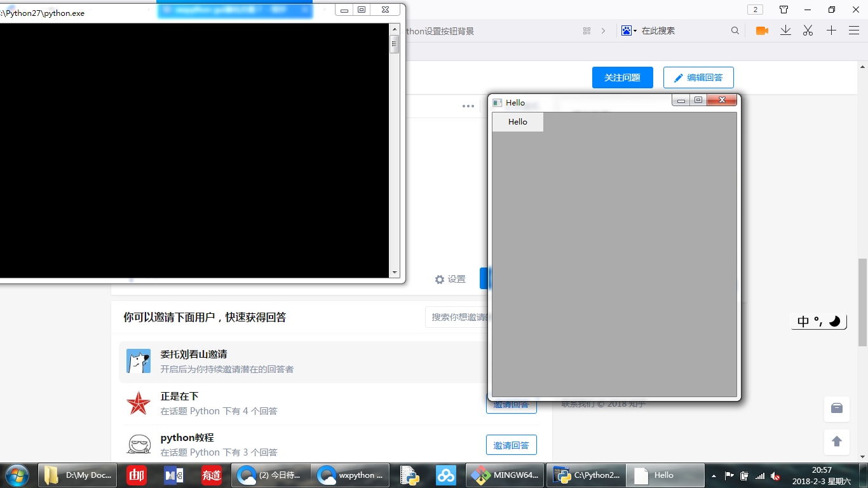Screen dimensions: 868x488
Task: Select the scissors screenshot tool in the toolbar
Action: coord(808,30)
